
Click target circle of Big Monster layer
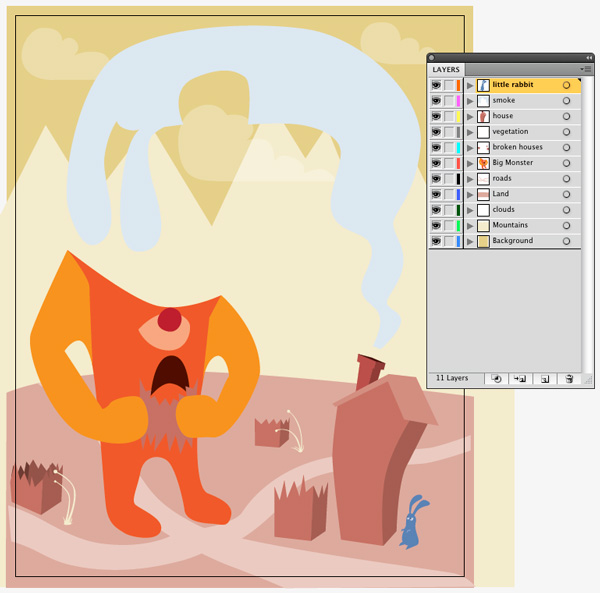pos(566,163)
